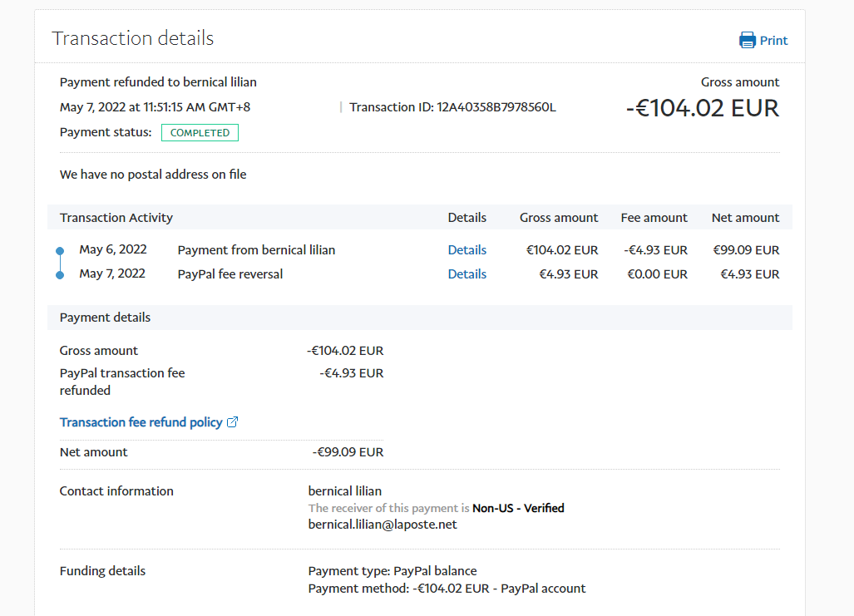Click the Transaction ID 12A40358B7978560L

coord(496,107)
